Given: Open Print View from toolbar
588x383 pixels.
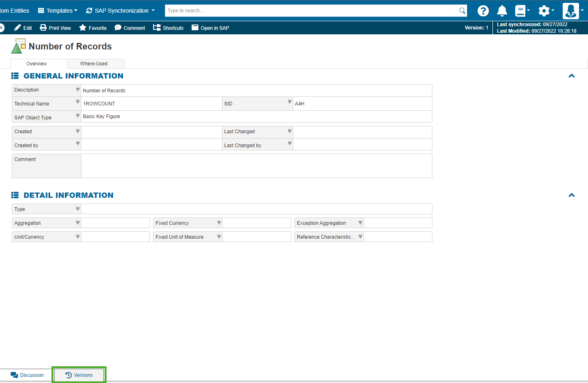Looking at the screenshot, I should click(55, 28).
